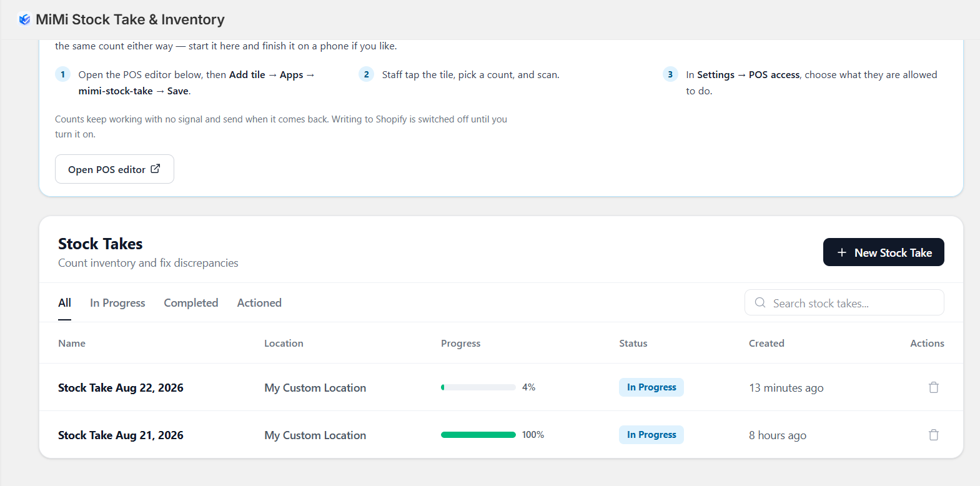The image size is (980, 486).
Task: Click 'Counts keep working with no signal' note
Action: click(x=281, y=127)
